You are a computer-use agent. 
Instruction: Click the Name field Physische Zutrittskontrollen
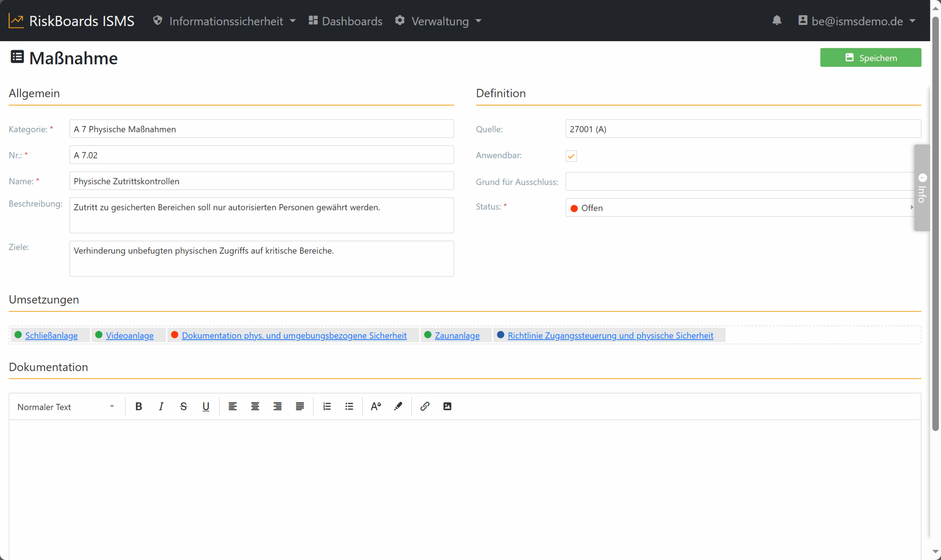coord(262,181)
